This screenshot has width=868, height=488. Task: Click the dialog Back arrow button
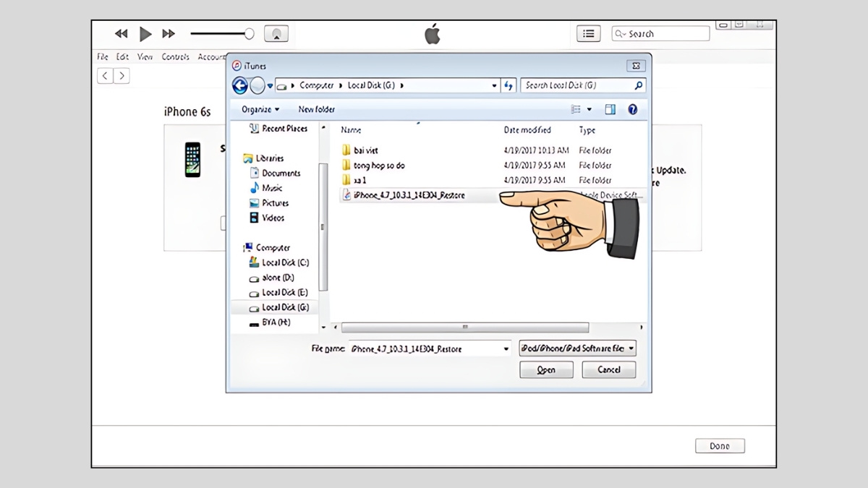pos(240,85)
